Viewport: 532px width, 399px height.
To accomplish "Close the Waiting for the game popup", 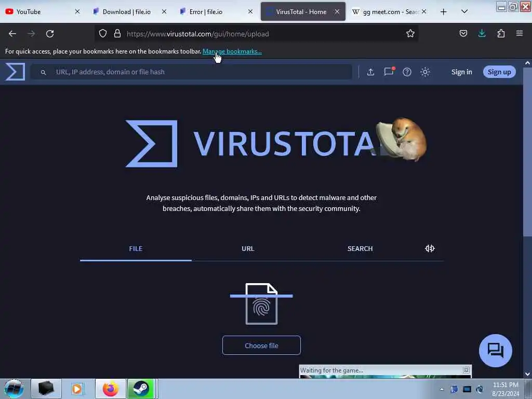I will tap(466, 370).
